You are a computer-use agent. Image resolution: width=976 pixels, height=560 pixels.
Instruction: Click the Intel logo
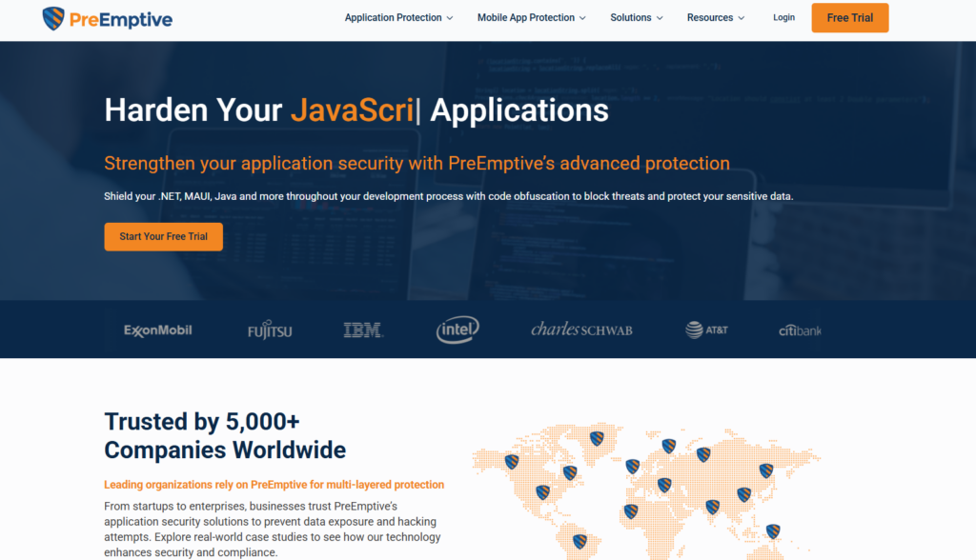coord(457,330)
